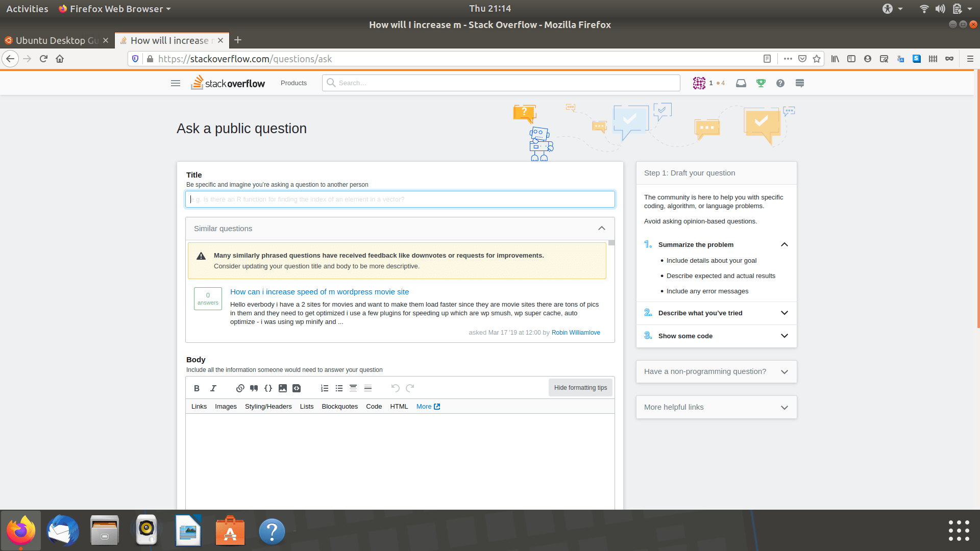
Task: Click the Hide formatting tips button
Action: (580, 387)
